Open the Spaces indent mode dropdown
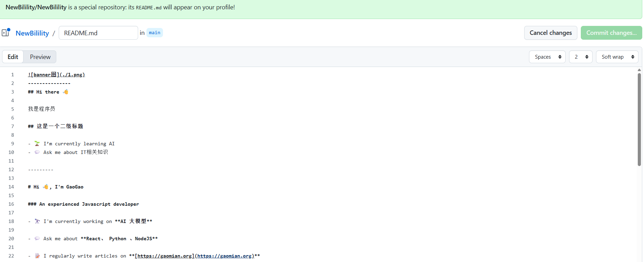 [x=547, y=57]
